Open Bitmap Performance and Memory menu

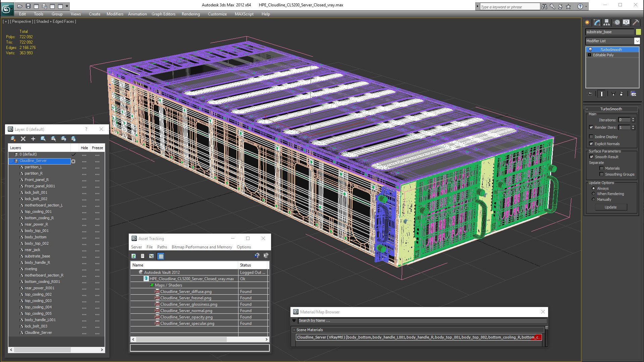point(202,247)
